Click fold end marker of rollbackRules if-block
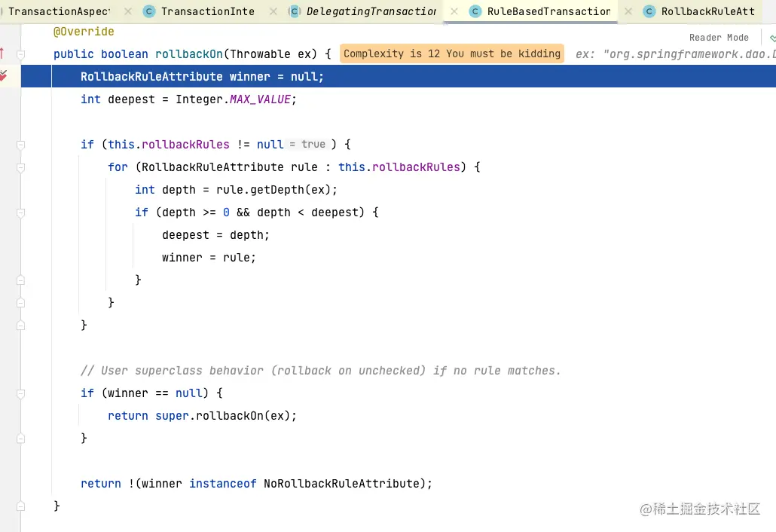776x532 pixels. [x=21, y=325]
